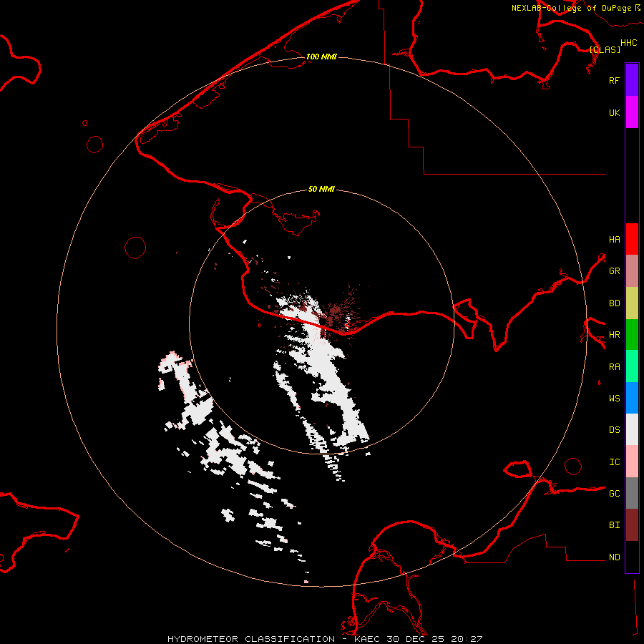
Task: Click the BD yellow legend swatch
Action: tap(632, 303)
